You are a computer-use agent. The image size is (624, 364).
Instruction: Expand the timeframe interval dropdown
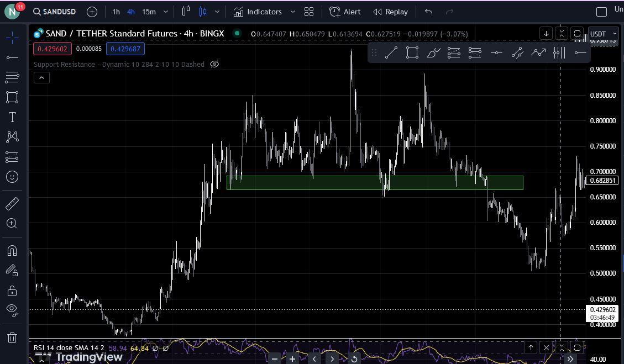coord(166,12)
